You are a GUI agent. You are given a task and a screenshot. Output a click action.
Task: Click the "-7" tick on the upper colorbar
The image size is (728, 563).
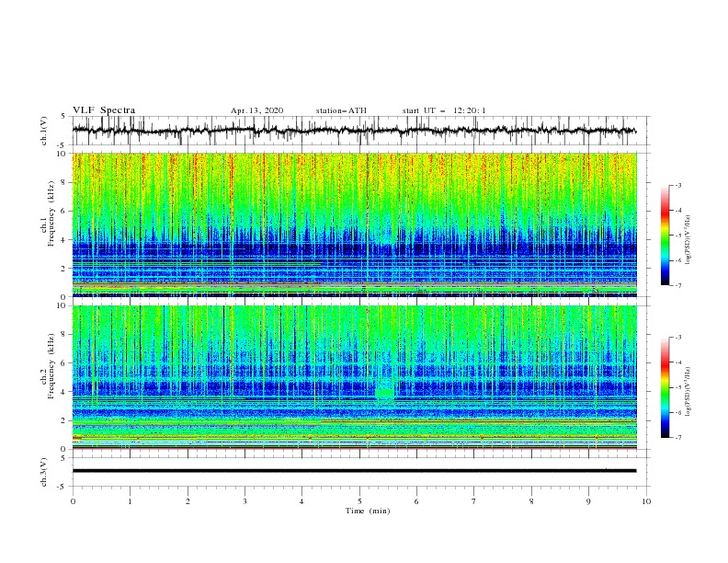[x=678, y=285]
